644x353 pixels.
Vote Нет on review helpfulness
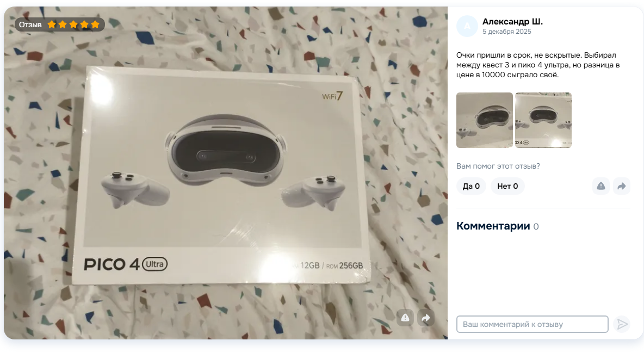(507, 186)
